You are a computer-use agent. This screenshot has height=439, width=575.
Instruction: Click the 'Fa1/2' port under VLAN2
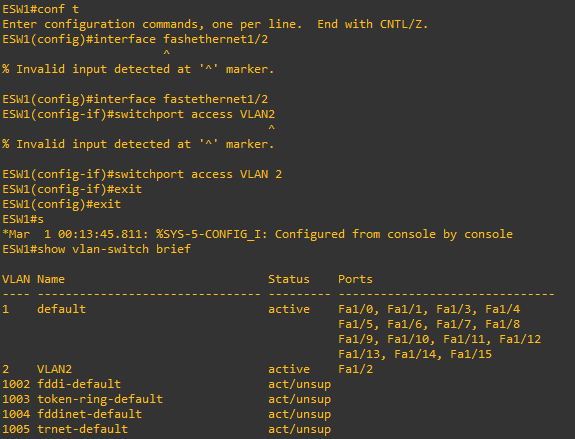coord(355,369)
